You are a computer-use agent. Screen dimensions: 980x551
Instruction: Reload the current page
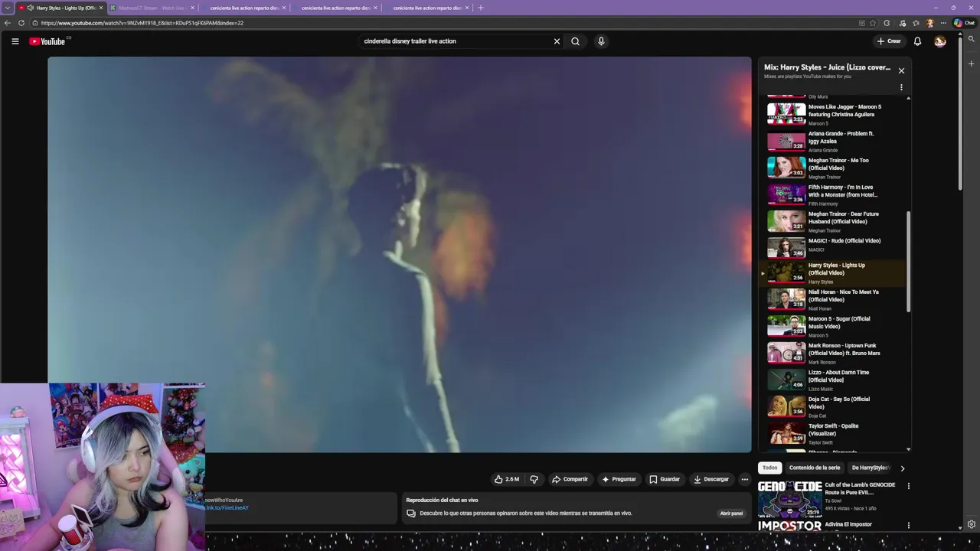coord(20,23)
